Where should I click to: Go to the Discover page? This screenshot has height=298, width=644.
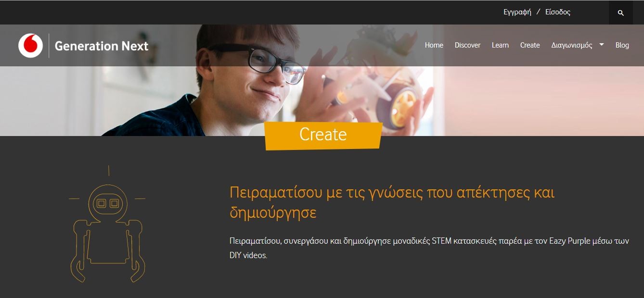tap(467, 45)
